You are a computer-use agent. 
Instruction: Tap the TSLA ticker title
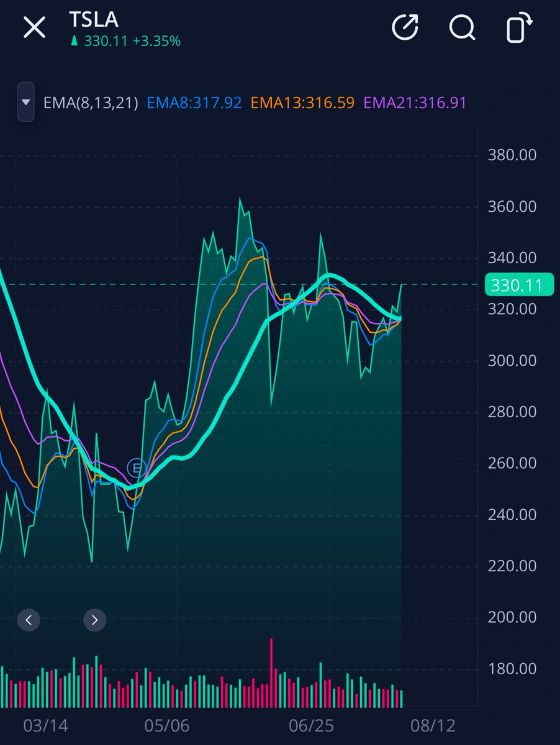pyautogui.click(x=93, y=20)
